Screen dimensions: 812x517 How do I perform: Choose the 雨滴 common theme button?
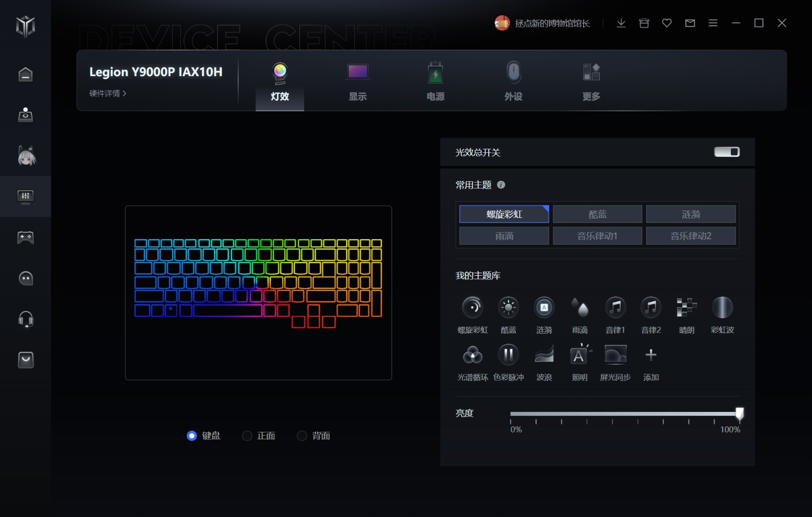[x=504, y=236]
